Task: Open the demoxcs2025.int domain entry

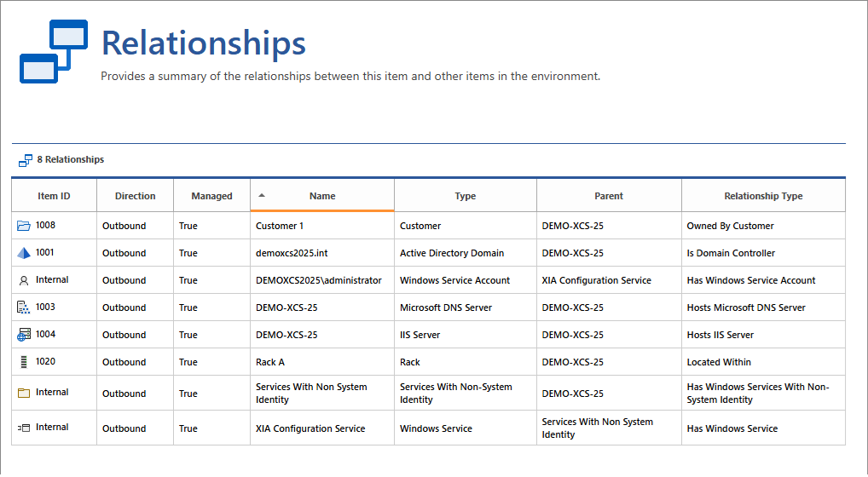Action: tap(292, 253)
